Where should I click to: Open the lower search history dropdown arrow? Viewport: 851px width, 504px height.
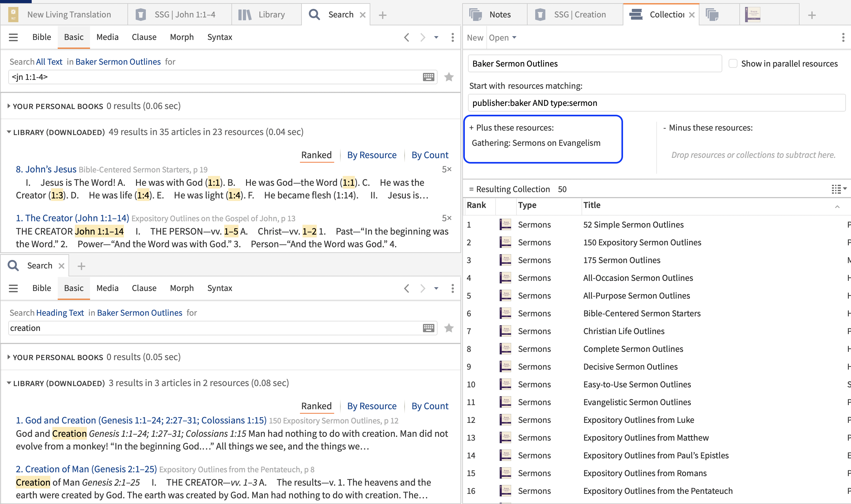click(436, 288)
